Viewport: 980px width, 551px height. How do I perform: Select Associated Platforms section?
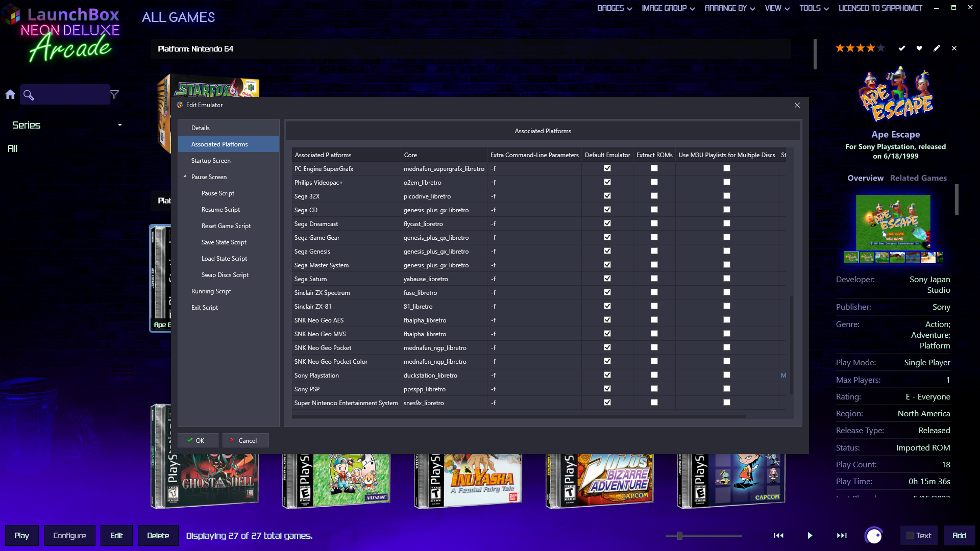(x=229, y=144)
